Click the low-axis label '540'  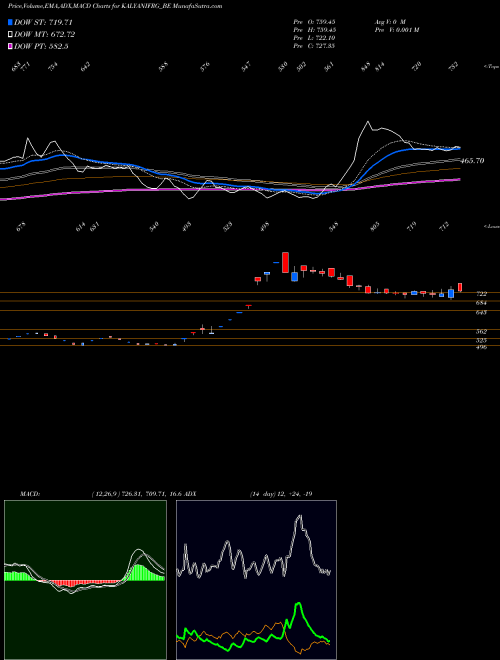(x=154, y=226)
